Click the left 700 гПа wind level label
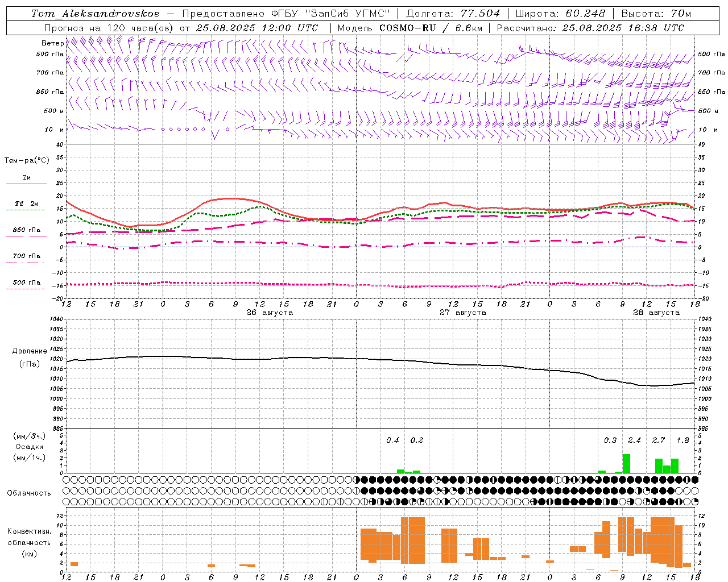The height and width of the screenshot is (582, 728). [x=50, y=73]
